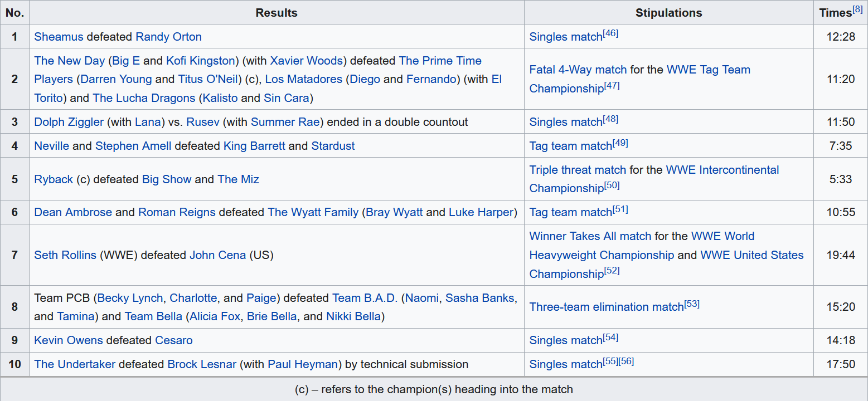Viewport: 868px width, 401px height.
Task: Follow the Kevin Owens link
Action: click(69, 340)
